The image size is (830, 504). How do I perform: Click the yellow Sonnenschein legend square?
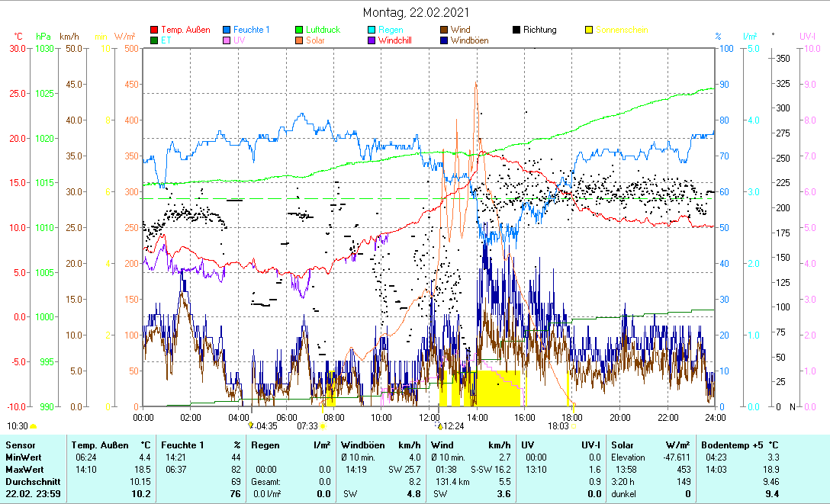[x=588, y=30]
